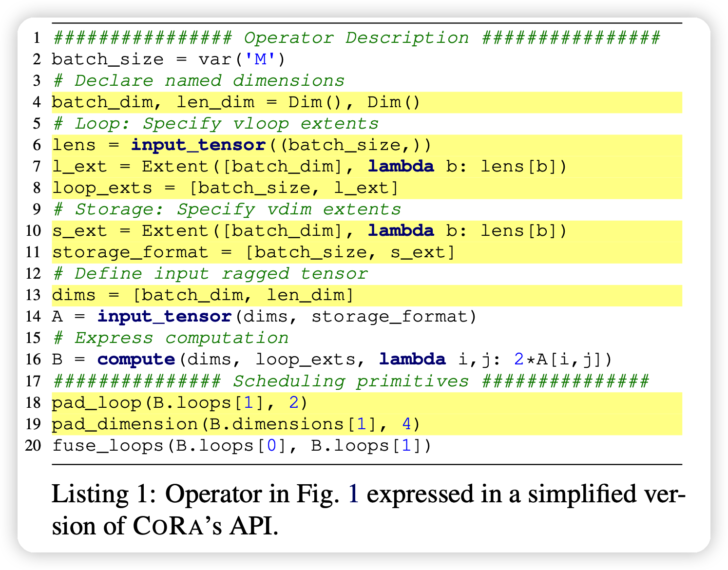Click the 'Scheduling primitives' header comment
Viewport: 728px width, 570px height.
tap(350, 381)
